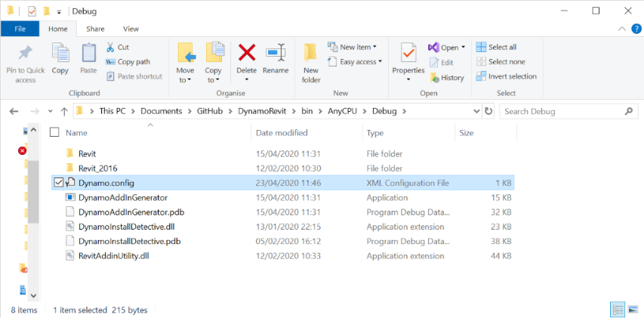Switch to the Share tab
The image size is (644, 318).
pos(95,29)
